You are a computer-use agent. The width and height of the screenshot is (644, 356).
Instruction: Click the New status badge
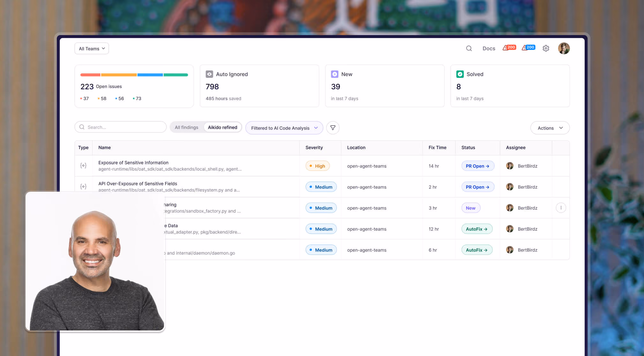click(x=471, y=208)
